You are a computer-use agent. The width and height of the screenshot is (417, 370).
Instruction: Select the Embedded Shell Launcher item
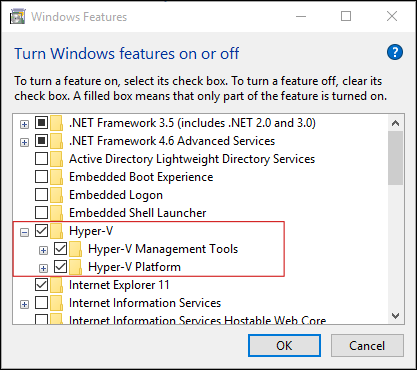coord(138,213)
